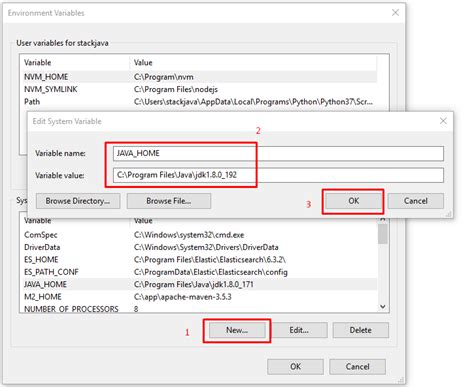Select NUMBER_OF_PROCESSORS system variable row
This screenshot has width=474, height=387.
click(200, 309)
